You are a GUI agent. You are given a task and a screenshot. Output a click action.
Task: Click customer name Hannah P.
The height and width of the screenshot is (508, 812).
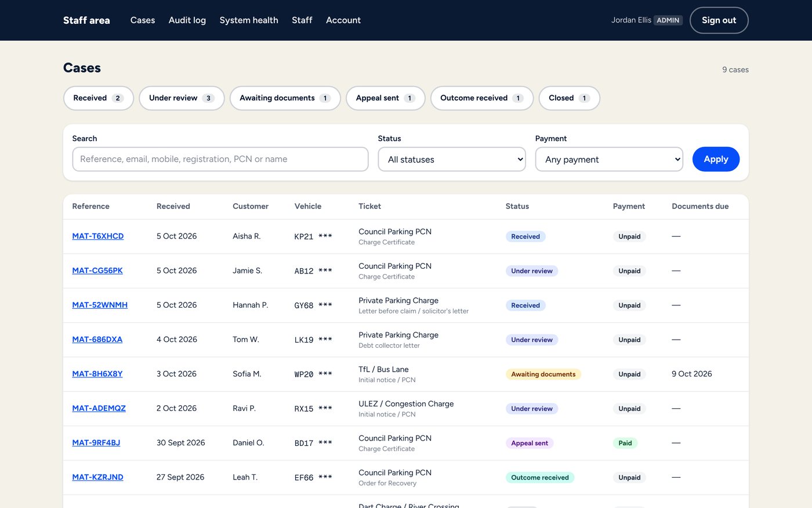click(x=251, y=305)
